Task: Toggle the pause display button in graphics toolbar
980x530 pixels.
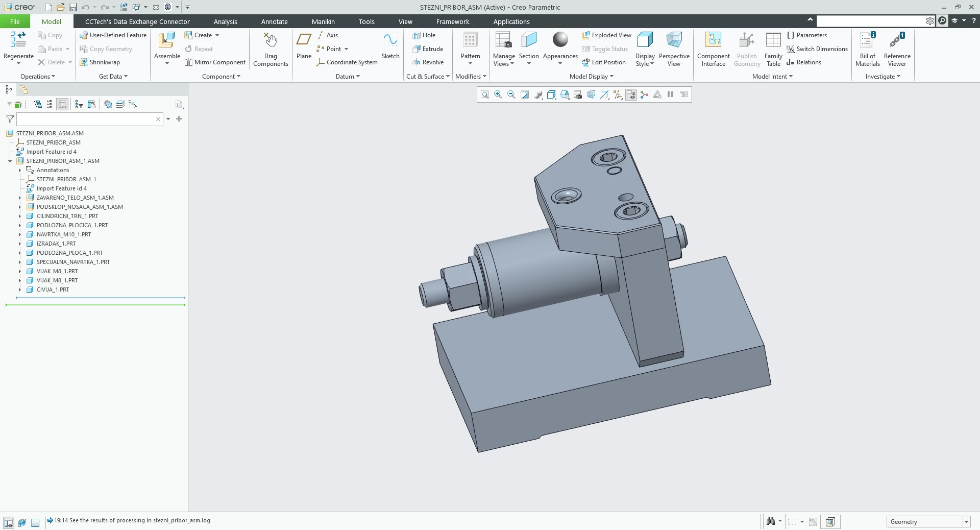Action: [x=671, y=94]
